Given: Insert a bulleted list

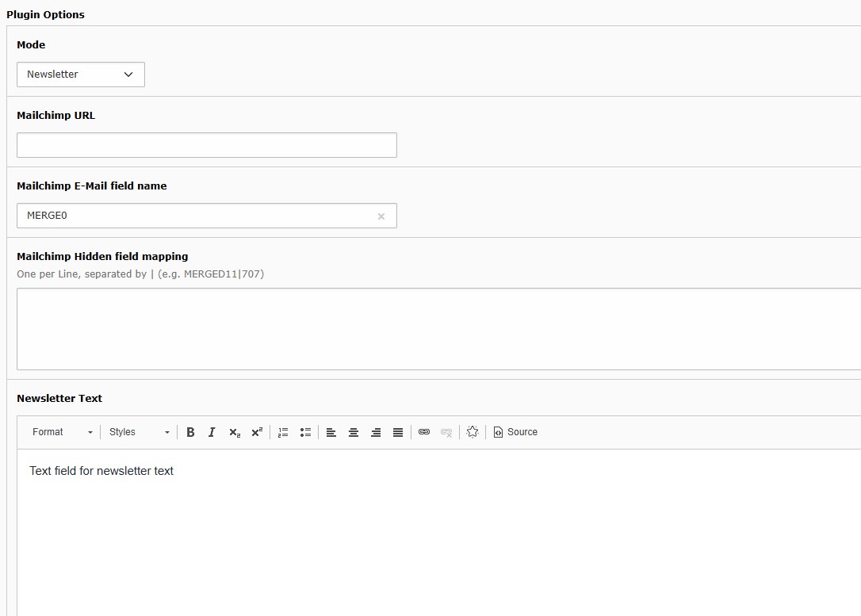Looking at the screenshot, I should tap(305, 432).
